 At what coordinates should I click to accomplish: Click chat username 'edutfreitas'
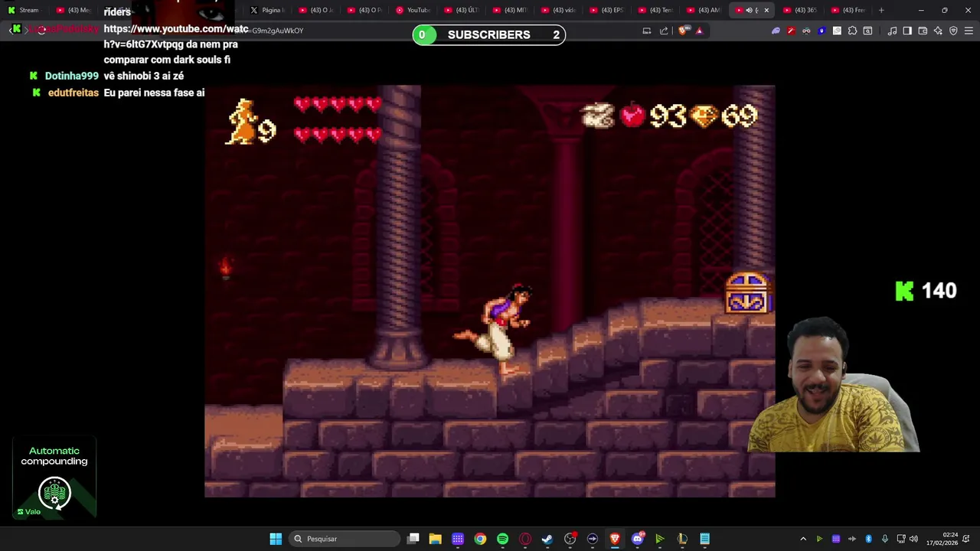pos(73,93)
